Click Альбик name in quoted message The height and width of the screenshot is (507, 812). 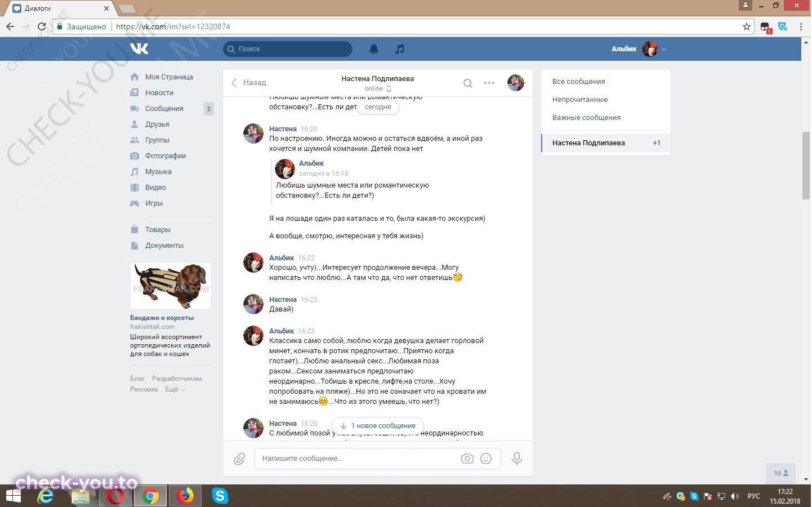tap(311, 163)
